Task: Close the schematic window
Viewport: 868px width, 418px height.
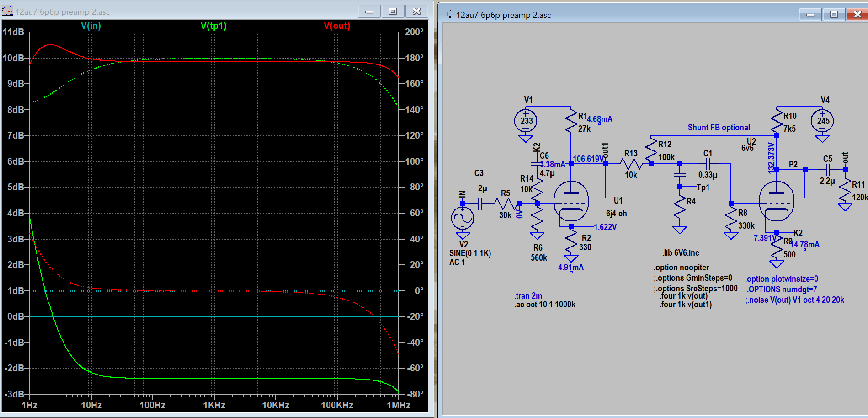Action: [857, 15]
